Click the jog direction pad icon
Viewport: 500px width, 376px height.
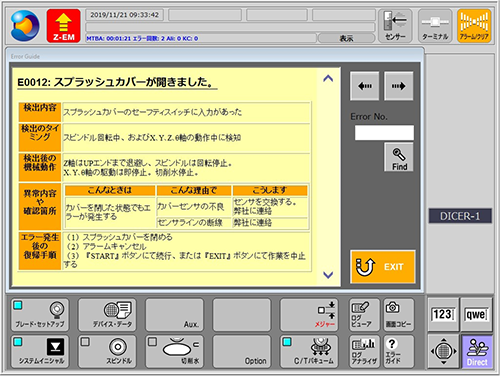[443, 351]
